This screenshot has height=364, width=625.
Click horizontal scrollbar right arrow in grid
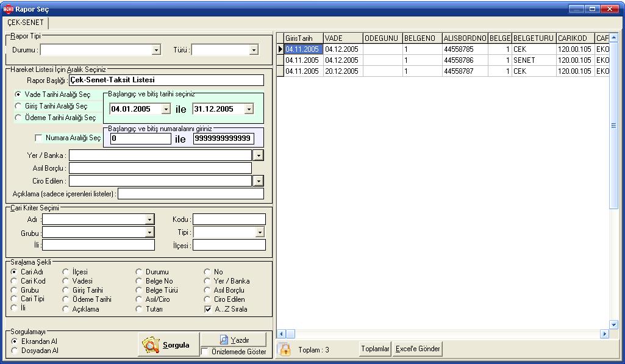click(x=605, y=334)
